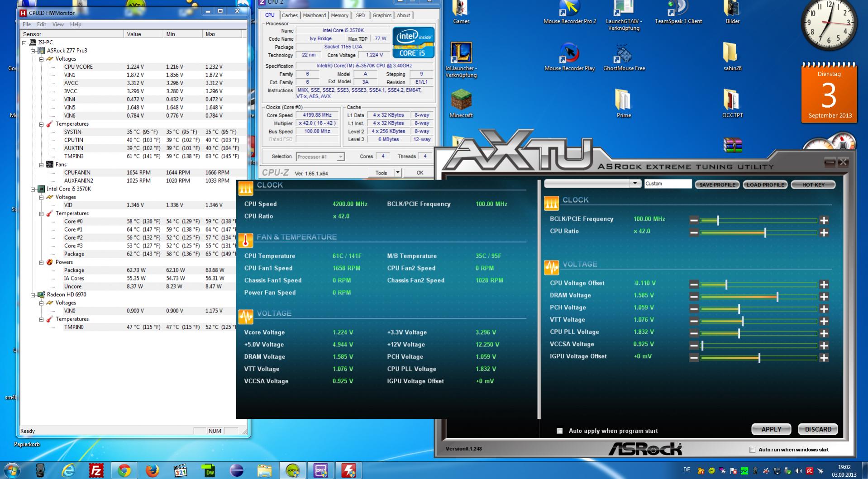
Task: Enable Auto apply when program start
Action: coord(560,431)
